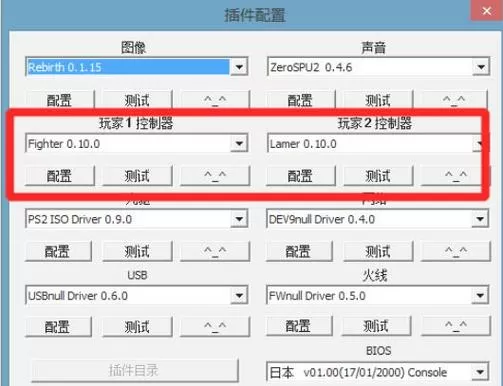Expand the BIOS selection dropdown arrow

click(x=480, y=372)
